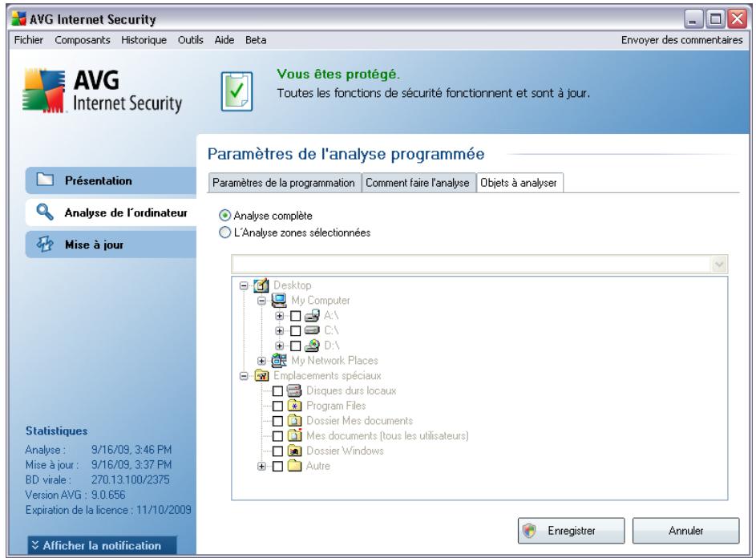Open the Historique menu
The width and height of the screenshot is (756, 558).
[x=144, y=40]
